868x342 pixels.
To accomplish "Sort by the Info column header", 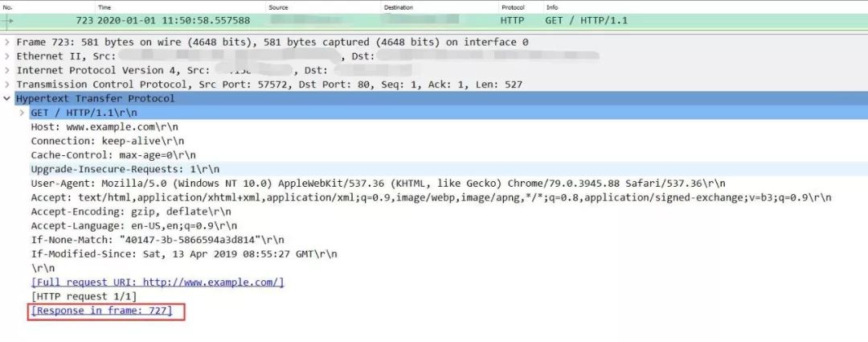I will coord(551,7).
